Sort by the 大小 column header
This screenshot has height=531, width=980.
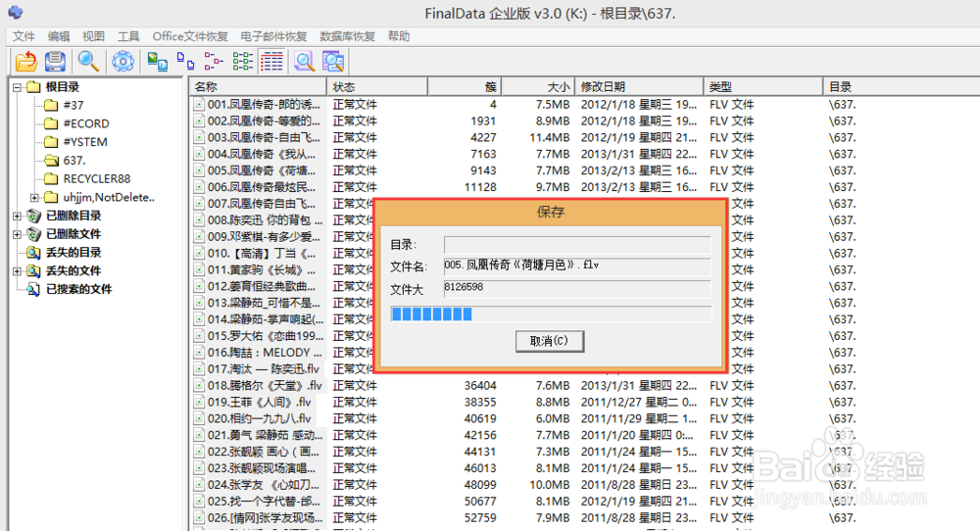coord(538,87)
